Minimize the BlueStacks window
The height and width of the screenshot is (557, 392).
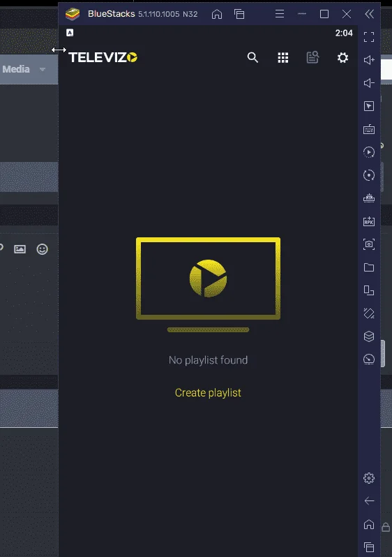click(x=302, y=14)
